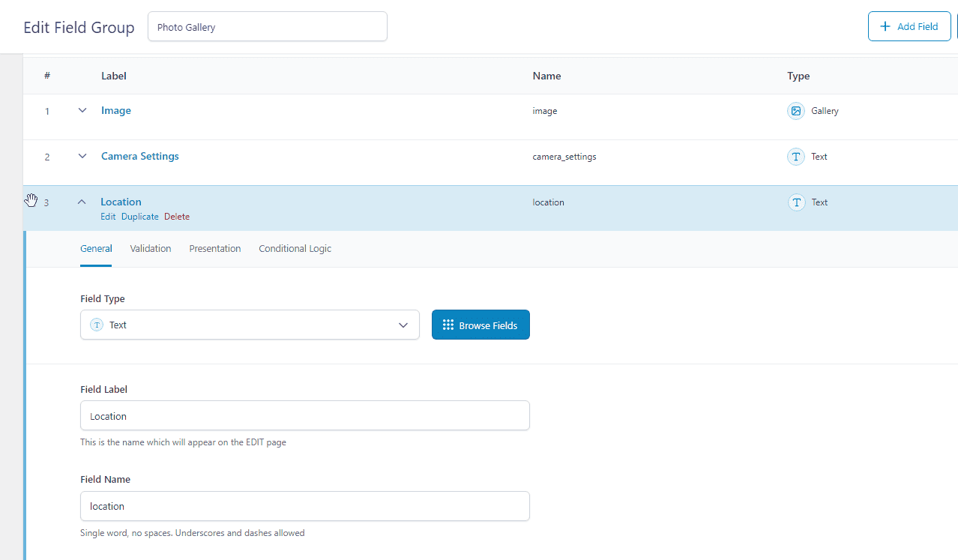Image resolution: width=958 pixels, height=560 pixels.
Task: Expand the Image field row chevron
Action: coord(82,111)
